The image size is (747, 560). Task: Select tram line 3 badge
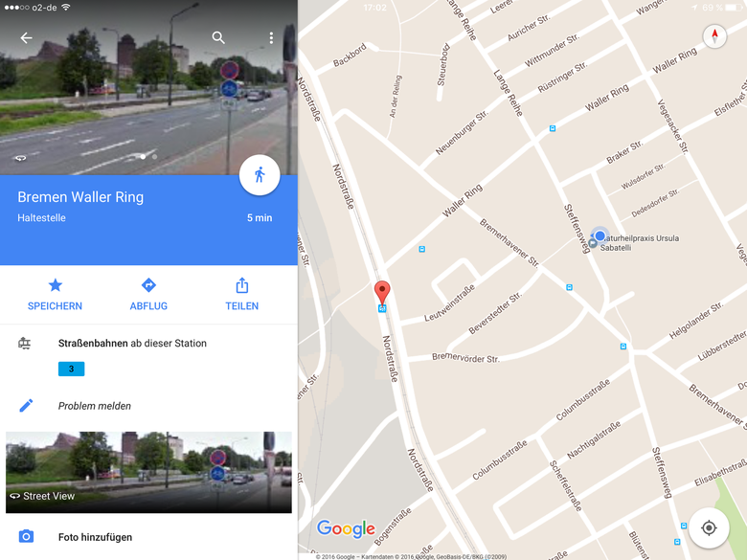click(x=72, y=369)
